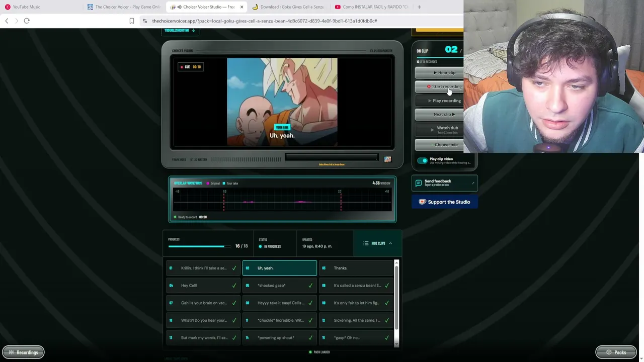Reload the page with the refresh icon
This screenshot has height=362, width=644.
(x=27, y=21)
